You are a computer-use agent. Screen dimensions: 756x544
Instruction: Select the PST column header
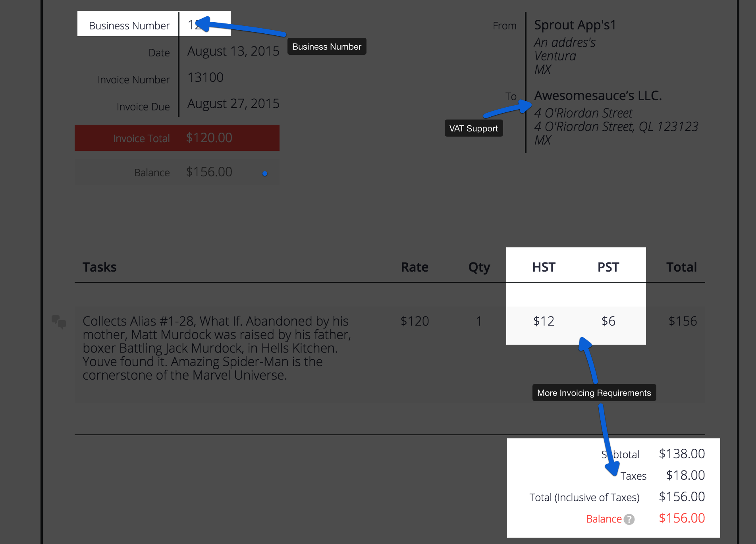pyautogui.click(x=608, y=267)
